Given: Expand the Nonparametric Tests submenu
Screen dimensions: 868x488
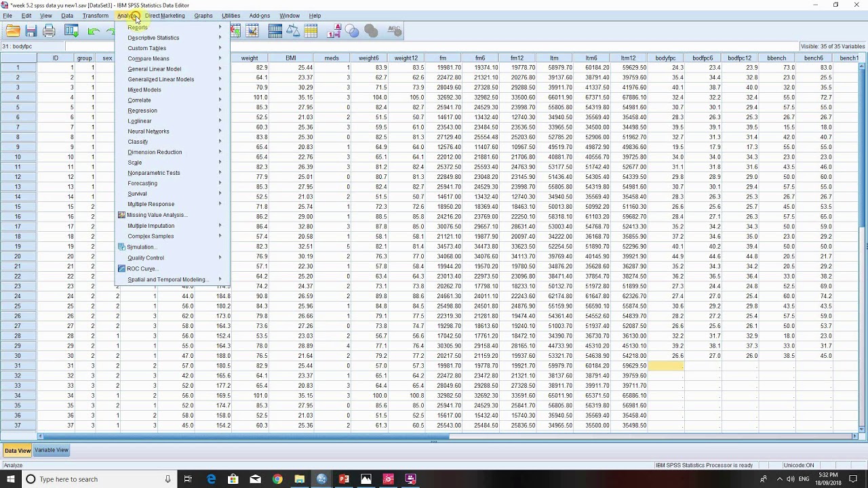Looking at the screenshot, I should (x=172, y=173).
